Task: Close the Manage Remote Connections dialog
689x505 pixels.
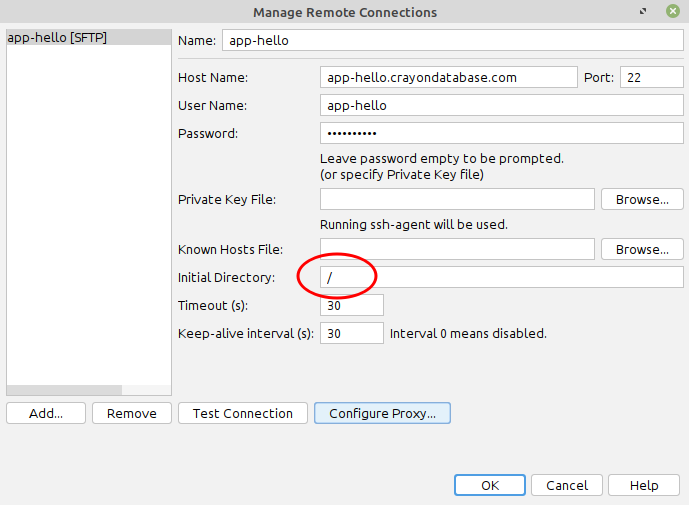Action: coord(673,11)
